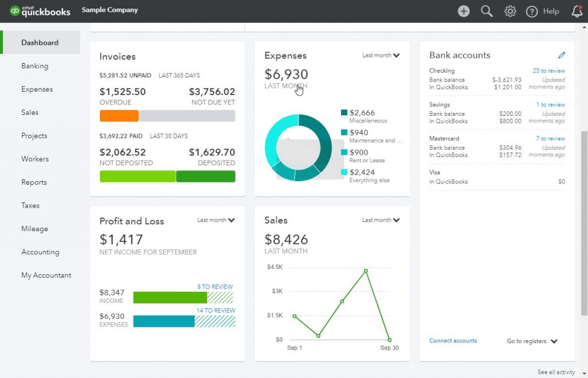The image size is (588, 378).
Task: Click the QuickBooks logo
Action: tap(40, 11)
